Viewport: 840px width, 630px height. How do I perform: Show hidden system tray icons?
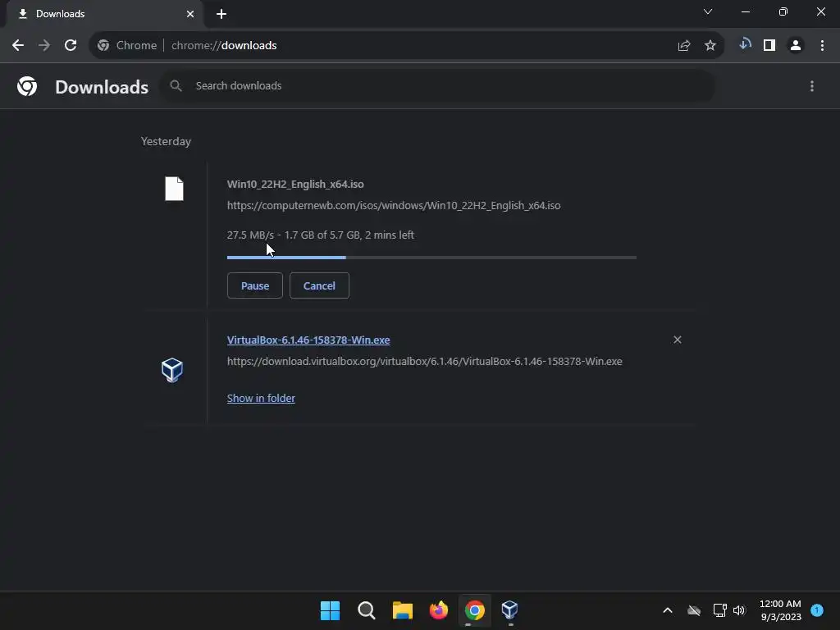point(668,610)
